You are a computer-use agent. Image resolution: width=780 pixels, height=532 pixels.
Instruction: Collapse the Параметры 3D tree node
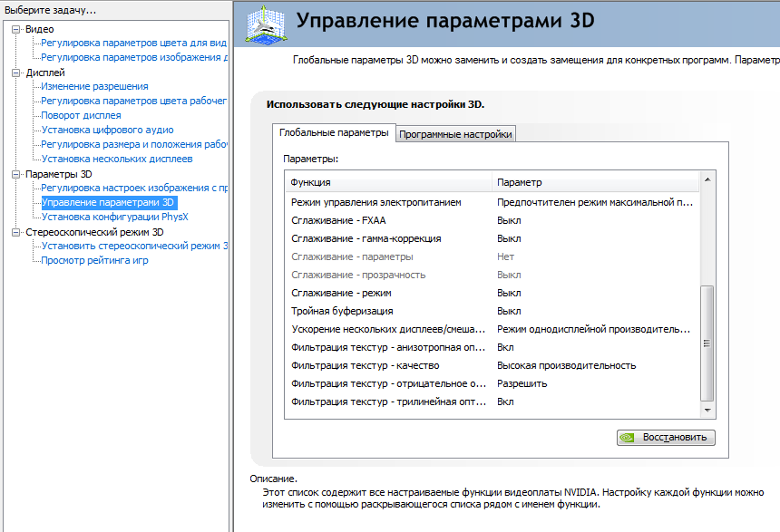pos(15,174)
